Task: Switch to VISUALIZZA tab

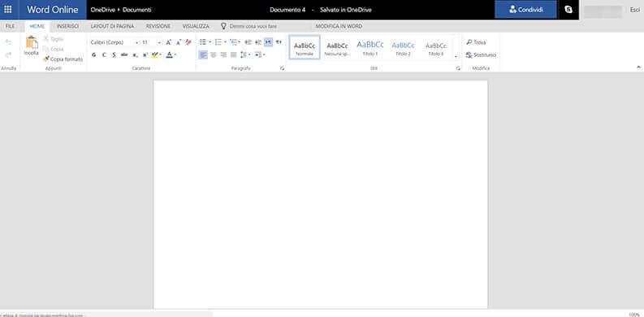Action: coord(196,26)
